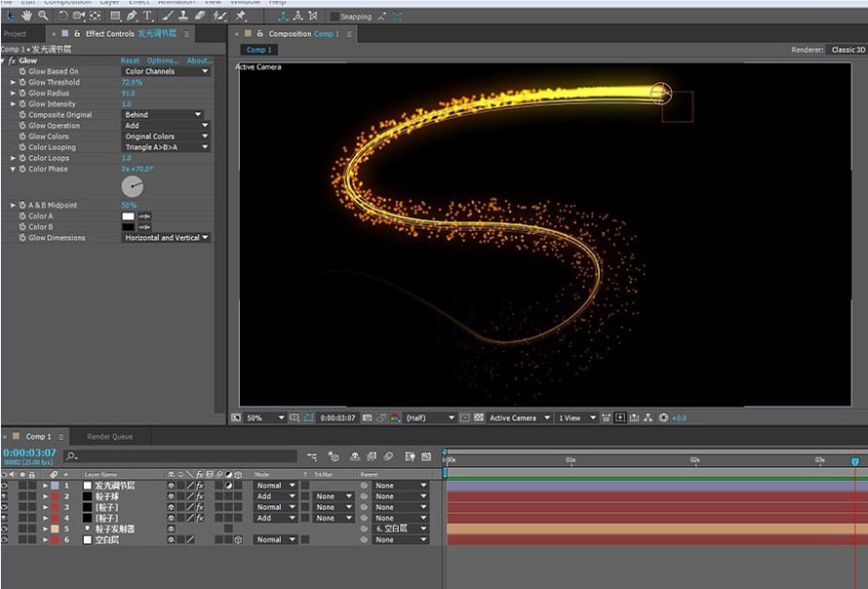Click the Reset link for Glow
868x589 pixels.
click(x=130, y=60)
